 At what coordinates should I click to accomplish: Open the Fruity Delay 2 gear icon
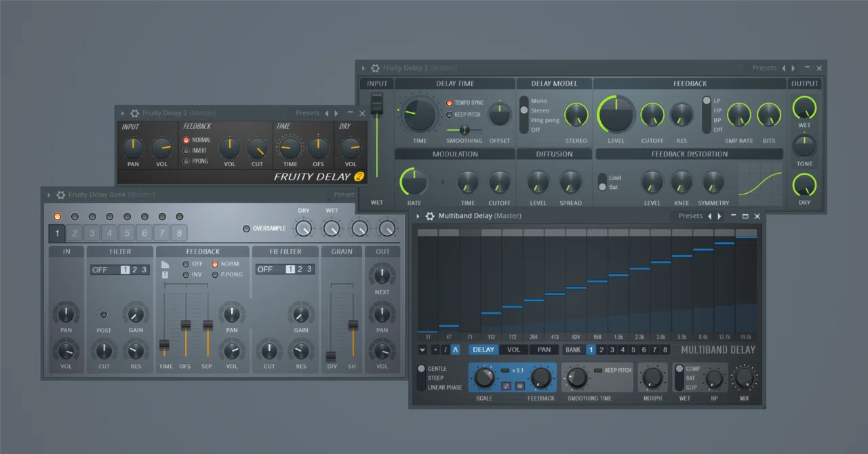134,113
